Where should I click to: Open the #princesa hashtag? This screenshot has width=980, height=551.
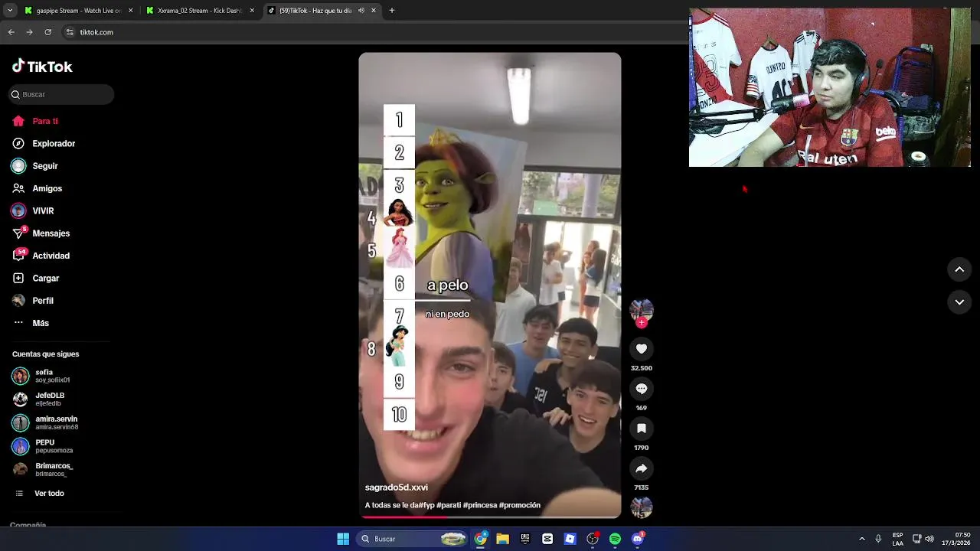480,505
